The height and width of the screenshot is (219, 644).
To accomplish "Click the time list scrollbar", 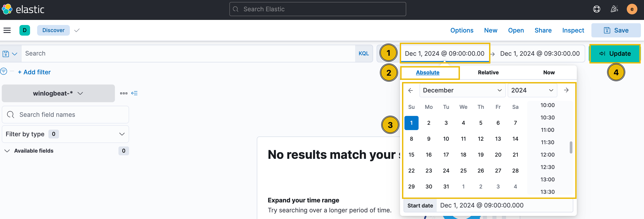I will (x=571, y=147).
